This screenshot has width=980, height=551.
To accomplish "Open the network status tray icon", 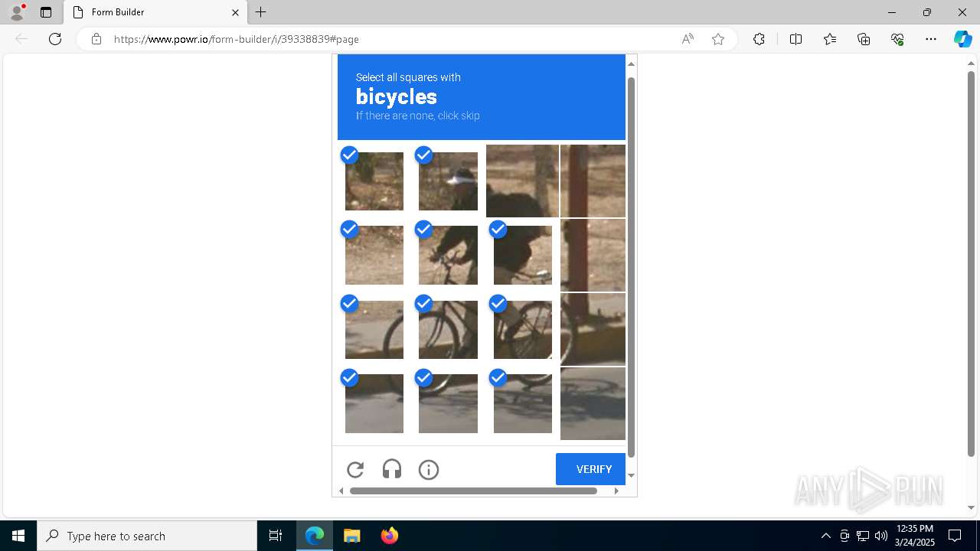I will point(863,536).
